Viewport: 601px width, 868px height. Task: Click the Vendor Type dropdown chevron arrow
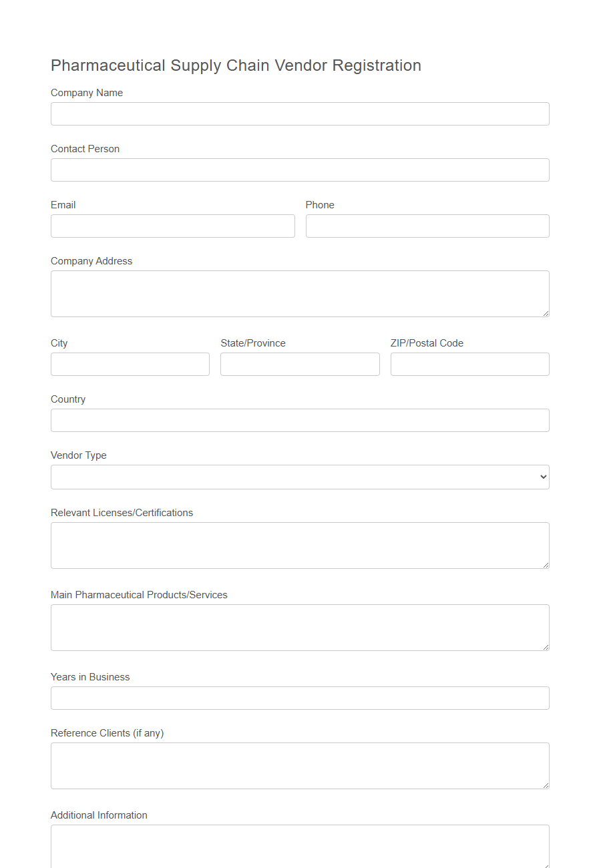point(542,477)
